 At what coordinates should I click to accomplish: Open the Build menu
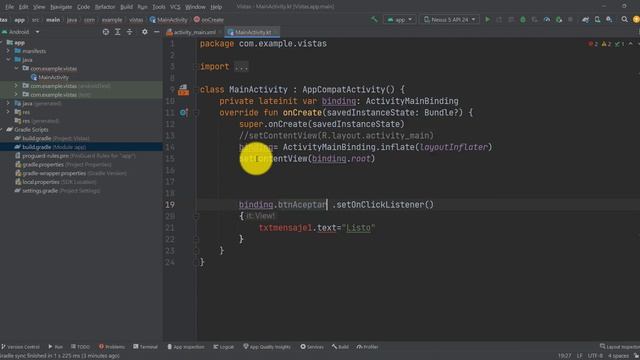126,7
